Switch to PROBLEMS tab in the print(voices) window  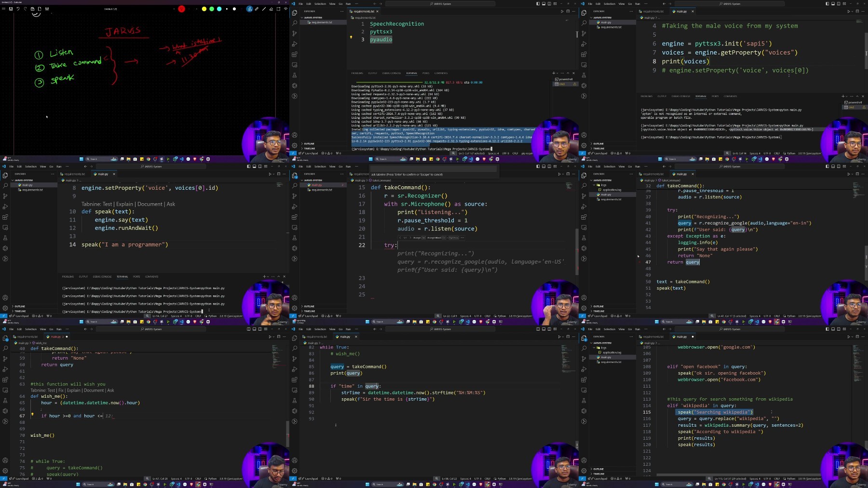647,96
